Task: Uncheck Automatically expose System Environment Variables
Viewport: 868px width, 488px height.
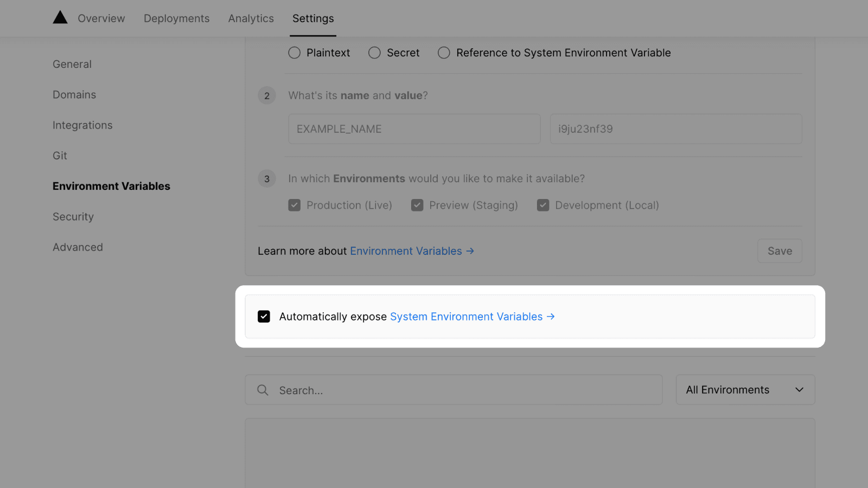Action: (264, 317)
